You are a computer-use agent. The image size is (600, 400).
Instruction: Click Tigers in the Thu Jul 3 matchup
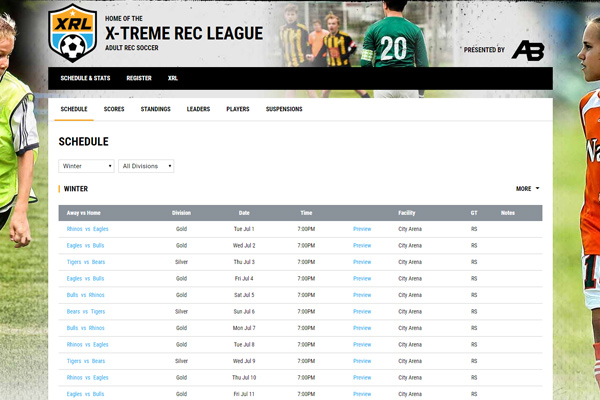(x=75, y=262)
